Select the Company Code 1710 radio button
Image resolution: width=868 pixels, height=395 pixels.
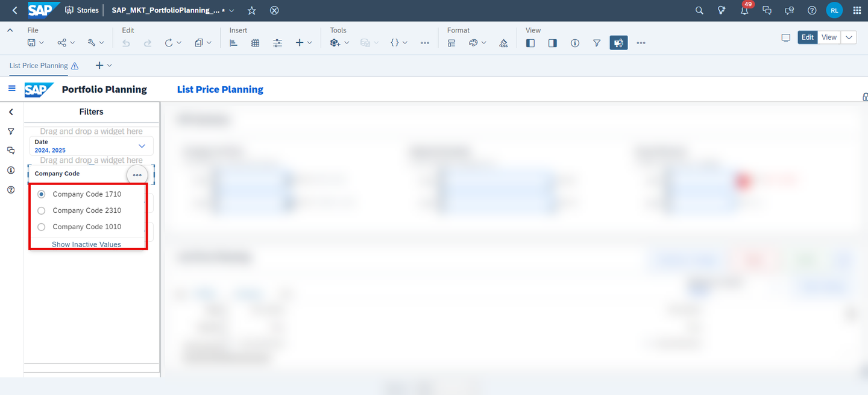pos(42,194)
